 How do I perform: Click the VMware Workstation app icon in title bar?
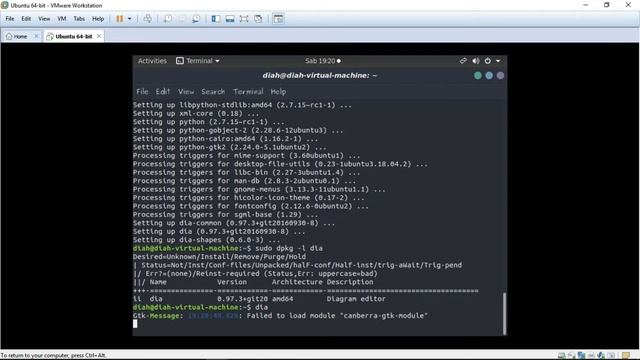5,5
